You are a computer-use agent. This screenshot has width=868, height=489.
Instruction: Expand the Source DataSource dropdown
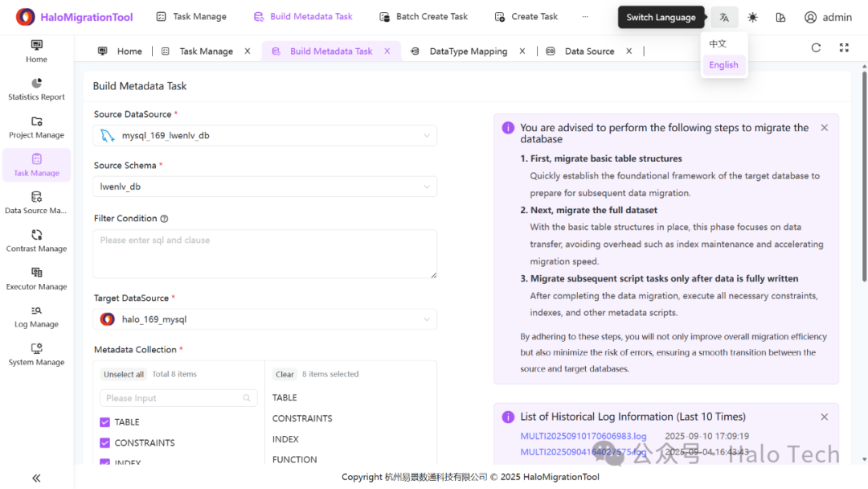tap(264, 136)
